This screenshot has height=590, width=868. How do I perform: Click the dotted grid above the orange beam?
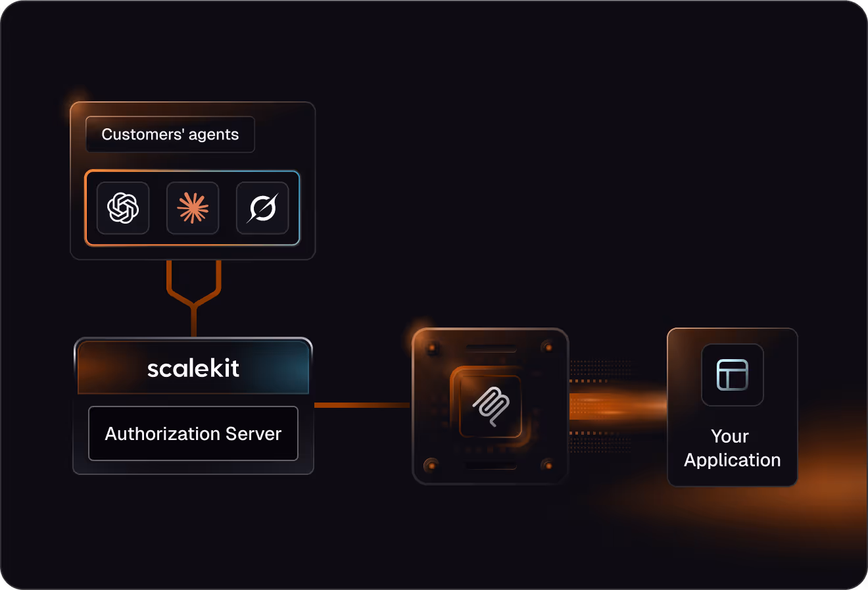(600, 372)
